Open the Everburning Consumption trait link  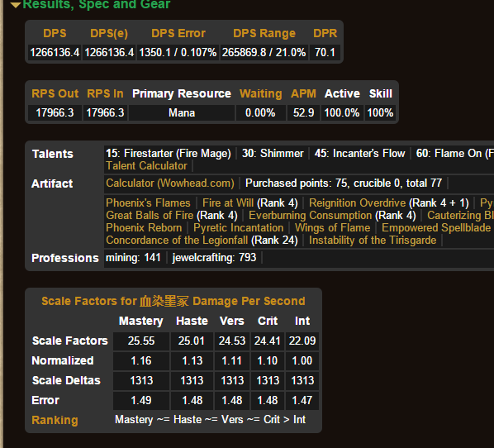tap(310, 216)
